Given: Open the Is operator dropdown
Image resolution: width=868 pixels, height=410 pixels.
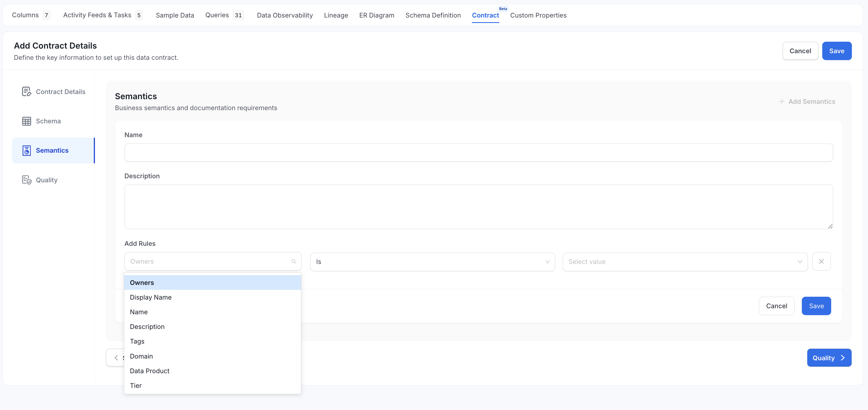Looking at the screenshot, I should (432, 262).
